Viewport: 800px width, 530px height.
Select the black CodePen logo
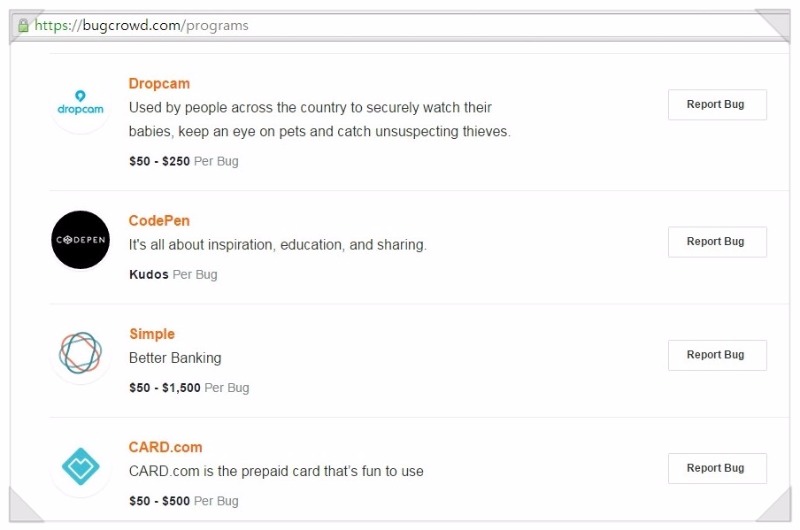coord(80,240)
